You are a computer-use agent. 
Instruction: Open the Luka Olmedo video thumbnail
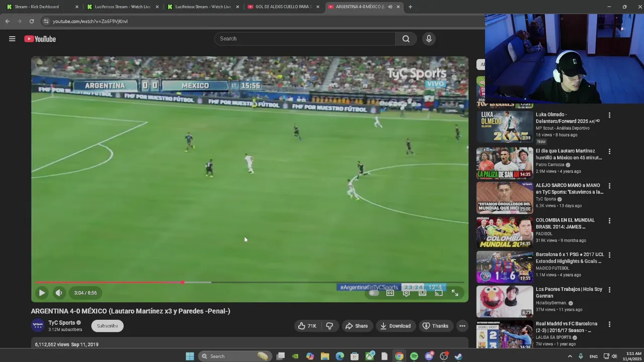pyautogui.click(x=505, y=127)
